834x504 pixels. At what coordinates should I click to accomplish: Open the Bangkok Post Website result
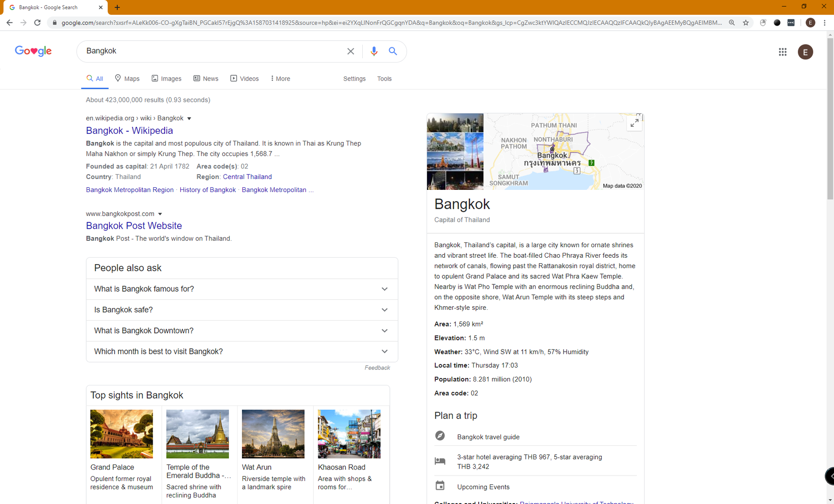134,226
